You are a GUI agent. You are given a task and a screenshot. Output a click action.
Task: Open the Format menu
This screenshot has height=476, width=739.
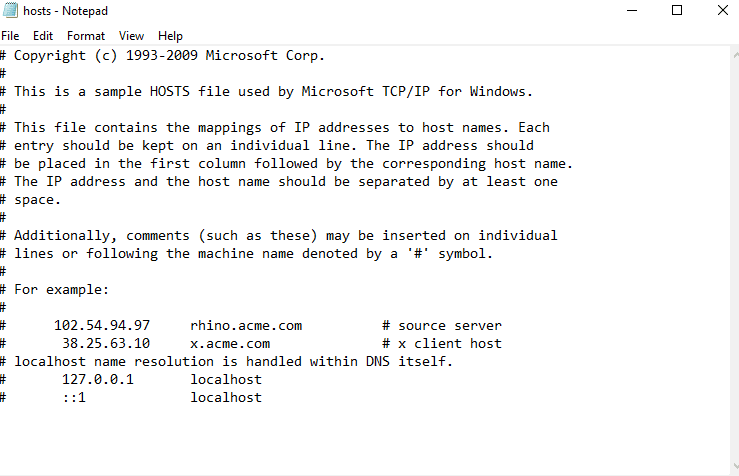click(x=86, y=35)
